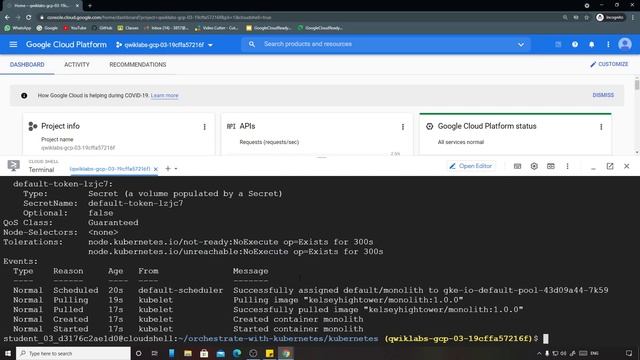Open the Help question mark icon
The height and width of the screenshot is (360, 640).
click(x=575, y=44)
